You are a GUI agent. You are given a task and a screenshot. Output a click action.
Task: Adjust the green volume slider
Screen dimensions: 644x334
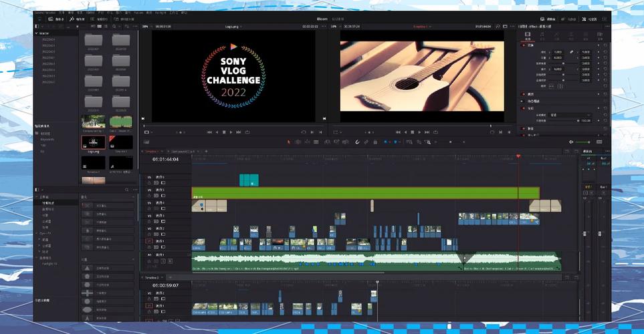(x=583, y=142)
